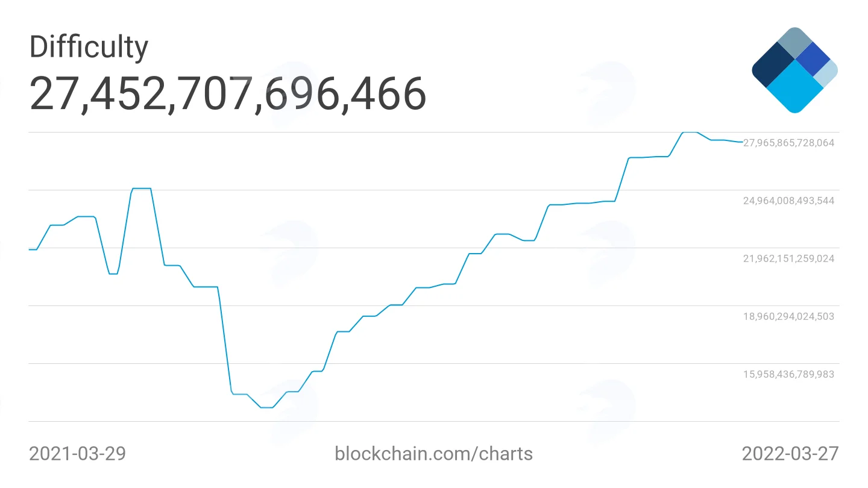868x488 pixels.
Task: Select the 21,962,151,259,024 axis label
Action: pos(788,258)
